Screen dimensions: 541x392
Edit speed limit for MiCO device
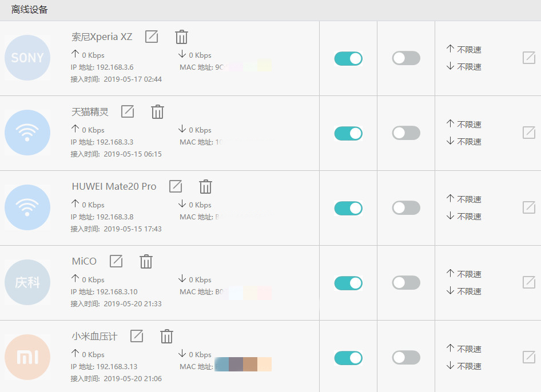(x=529, y=282)
